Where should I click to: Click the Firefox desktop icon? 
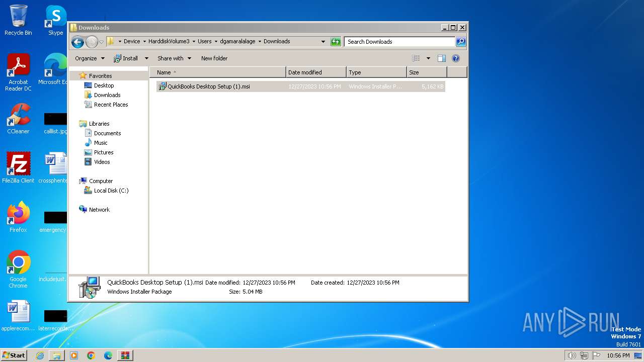(18, 217)
